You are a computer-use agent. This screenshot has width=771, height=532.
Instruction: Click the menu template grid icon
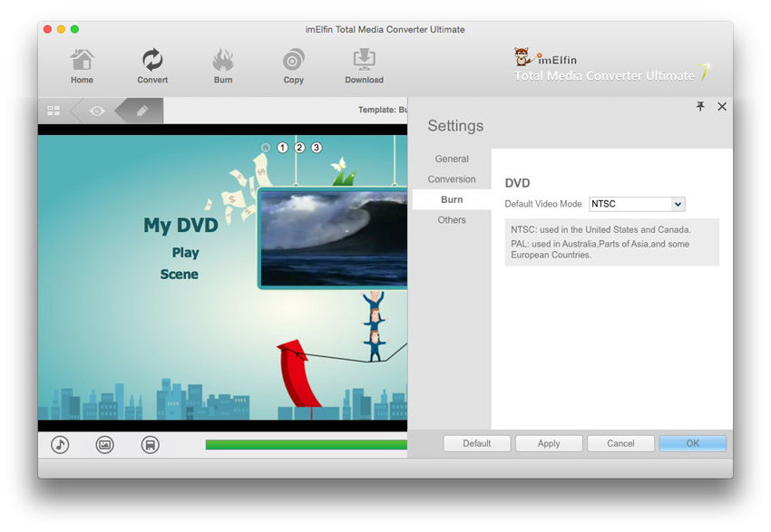pos(54,111)
